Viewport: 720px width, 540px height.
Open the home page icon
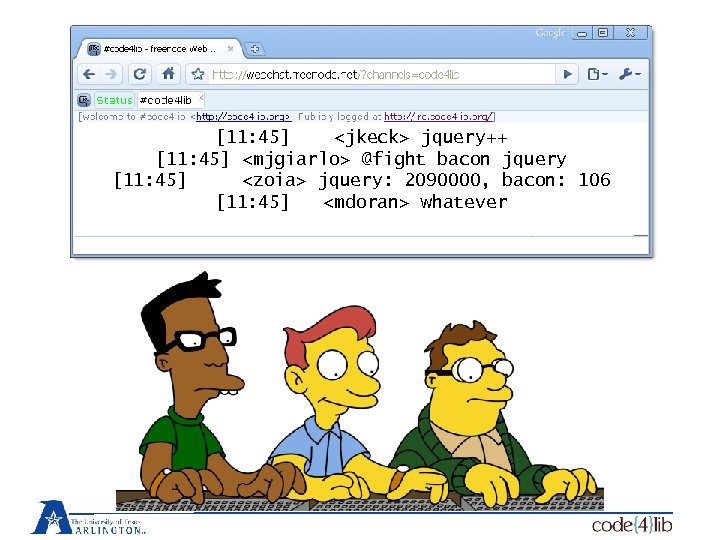click(x=169, y=73)
